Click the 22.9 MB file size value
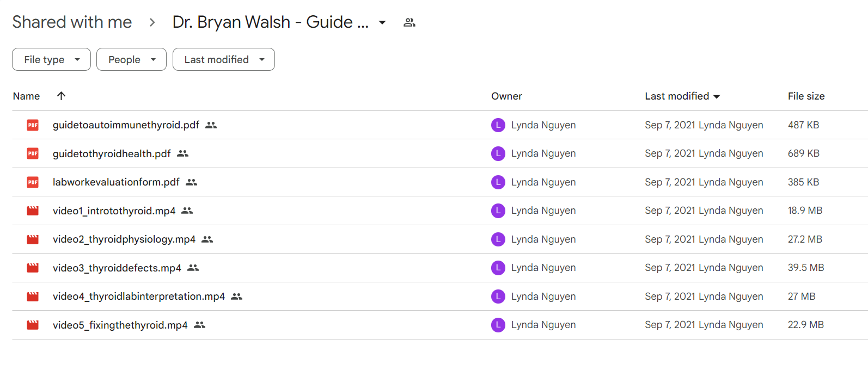Image resolution: width=868 pixels, height=383 pixels. pyautogui.click(x=806, y=325)
